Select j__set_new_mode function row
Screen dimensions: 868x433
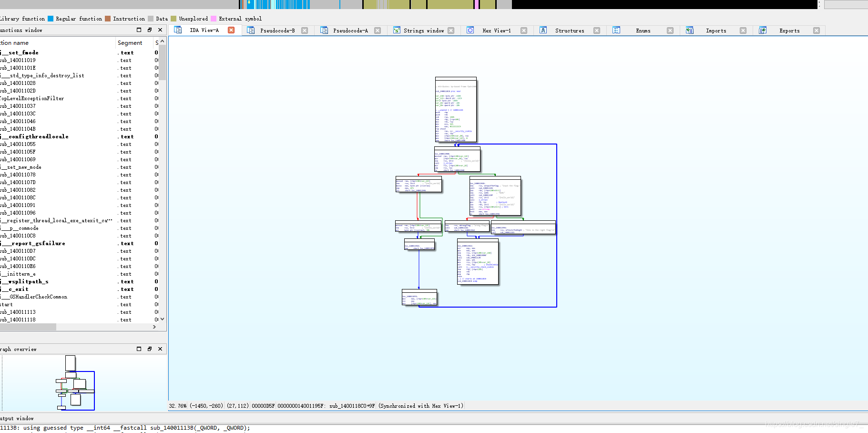[x=79, y=167]
